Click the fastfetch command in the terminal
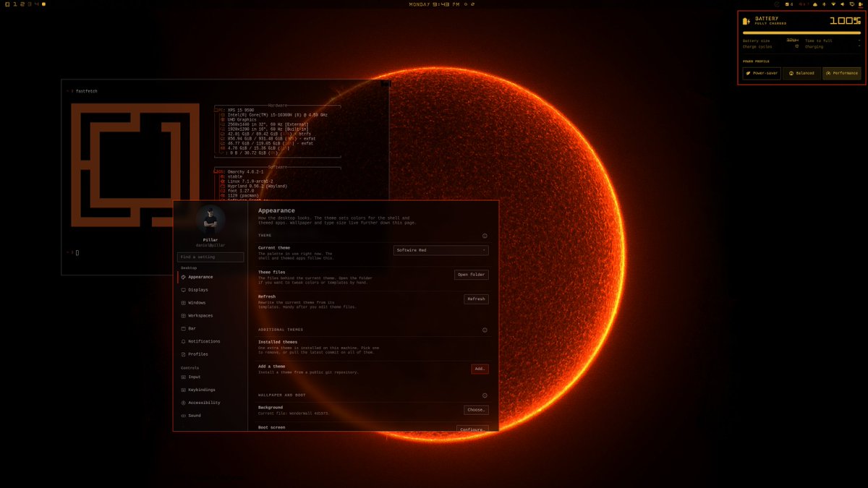The width and height of the screenshot is (868, 488). (x=86, y=91)
